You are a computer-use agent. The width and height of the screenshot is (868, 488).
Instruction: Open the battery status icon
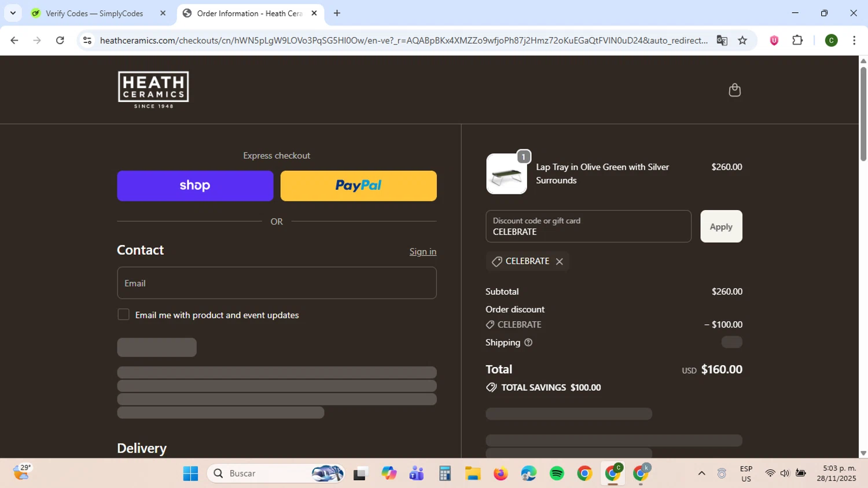point(801,474)
